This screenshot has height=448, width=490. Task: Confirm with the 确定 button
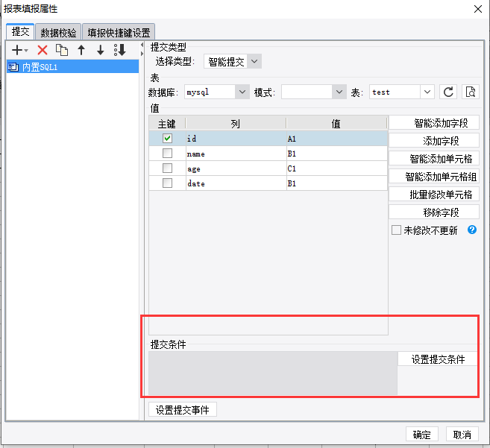pos(422,435)
